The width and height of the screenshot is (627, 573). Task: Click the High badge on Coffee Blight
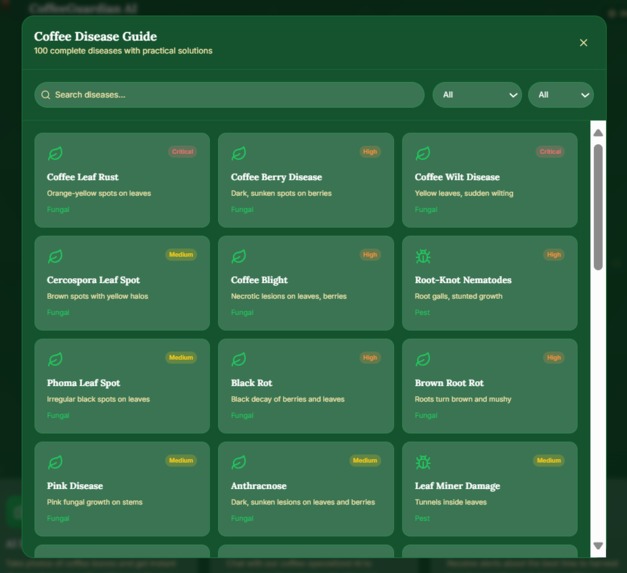click(370, 255)
